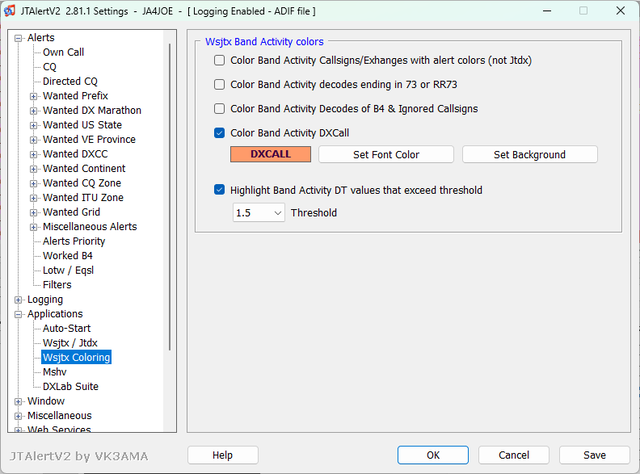
Task: Expand the Miscellaneous tree node
Action: coord(18,416)
